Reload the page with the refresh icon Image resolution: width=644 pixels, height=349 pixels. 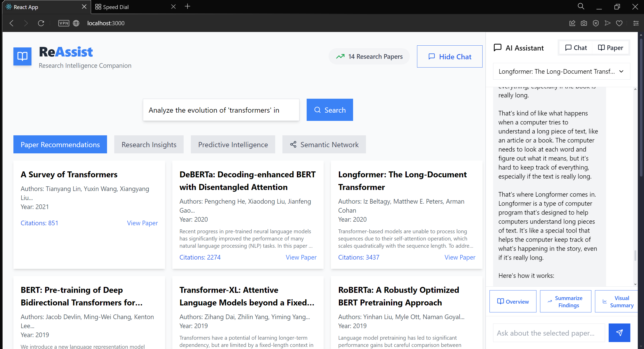[x=41, y=23]
